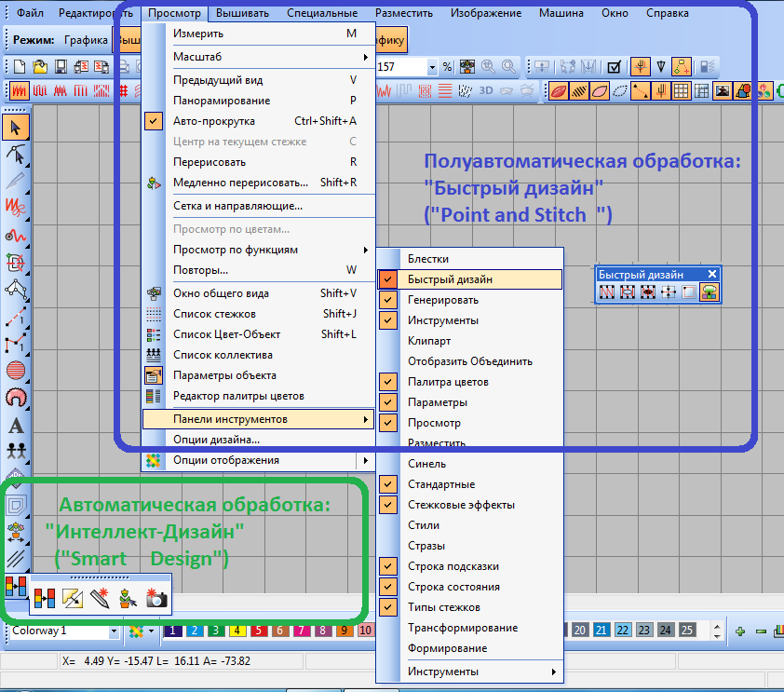
Task: Choose Опции дизайна menu entry
Action: click(x=259, y=440)
